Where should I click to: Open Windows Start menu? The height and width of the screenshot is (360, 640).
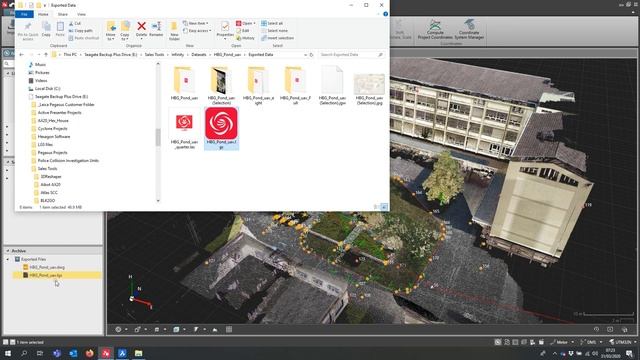click(x=7, y=353)
